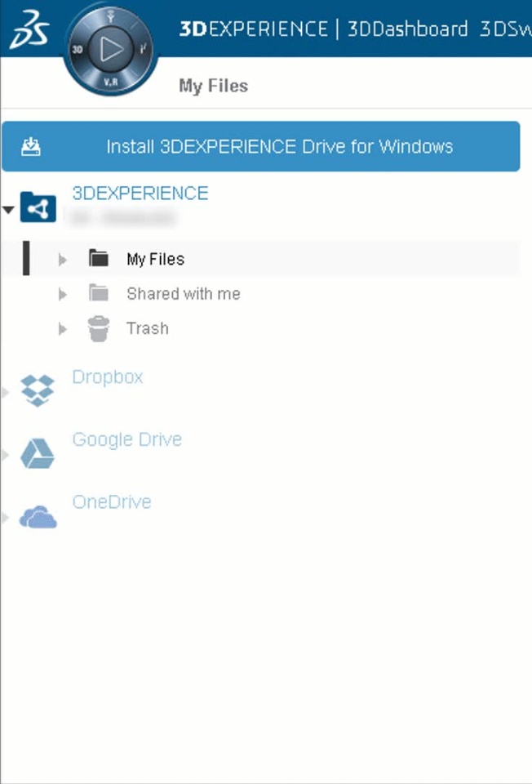
Task: Collapse the 3DEXPERIENCE drive tree
Action: point(7,210)
